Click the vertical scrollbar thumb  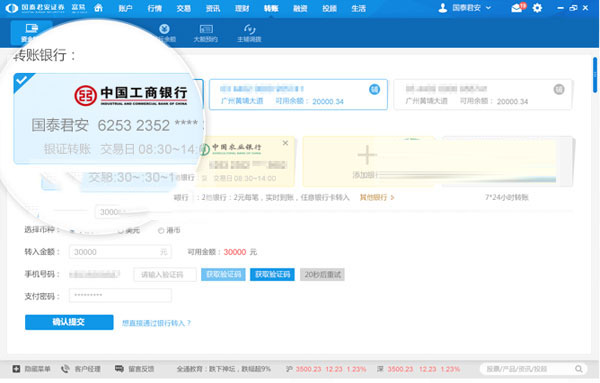(x=595, y=75)
